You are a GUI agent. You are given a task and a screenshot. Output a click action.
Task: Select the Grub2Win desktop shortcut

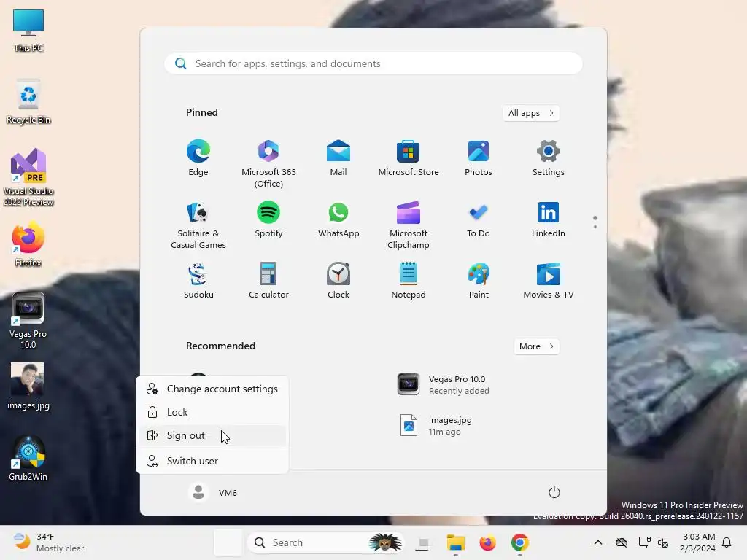click(x=28, y=458)
